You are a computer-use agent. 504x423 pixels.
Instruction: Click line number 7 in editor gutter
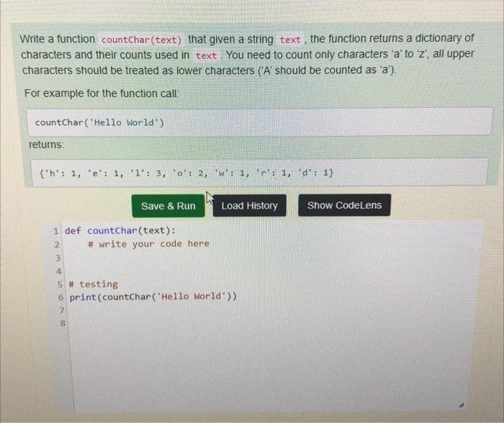tap(62, 310)
